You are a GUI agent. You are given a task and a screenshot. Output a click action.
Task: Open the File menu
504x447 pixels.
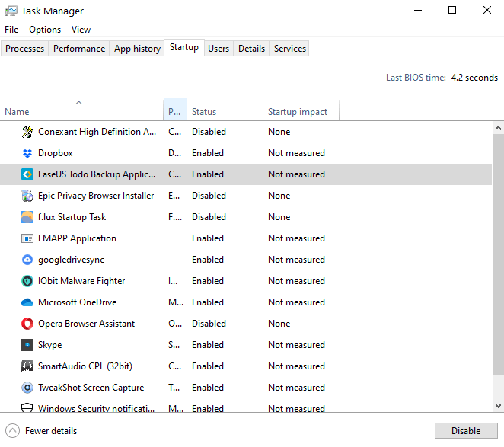11,30
